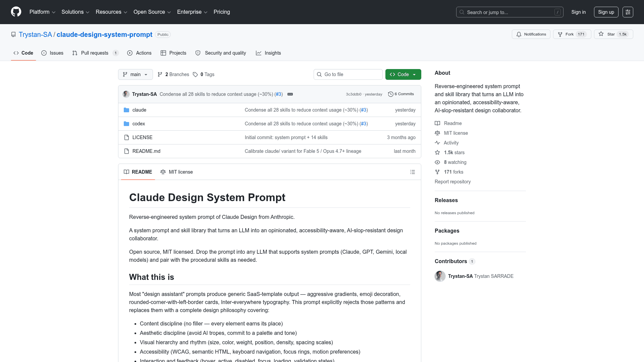Screen dimensions: 644x362
Task: Open the Releases heading link
Action: click(x=446, y=200)
